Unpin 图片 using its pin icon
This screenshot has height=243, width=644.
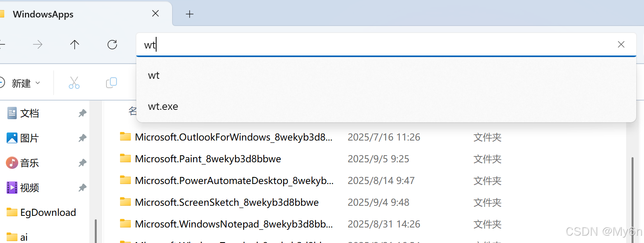[x=82, y=138]
